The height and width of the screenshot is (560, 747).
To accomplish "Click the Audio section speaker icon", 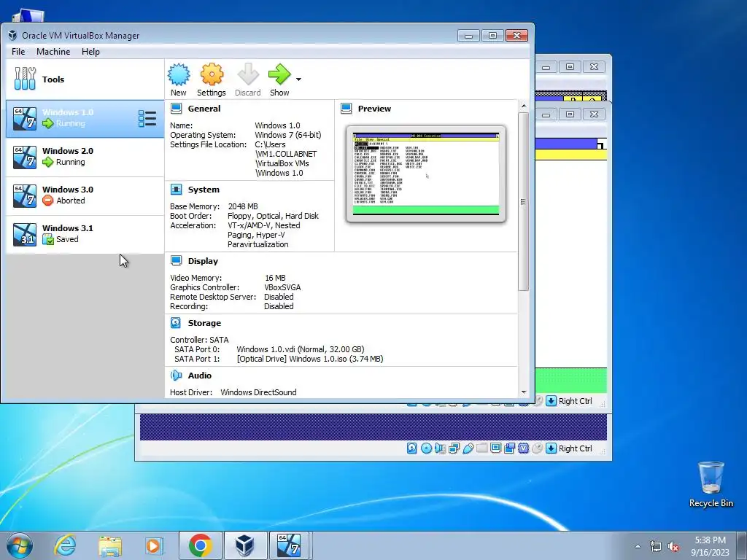I will click(177, 376).
